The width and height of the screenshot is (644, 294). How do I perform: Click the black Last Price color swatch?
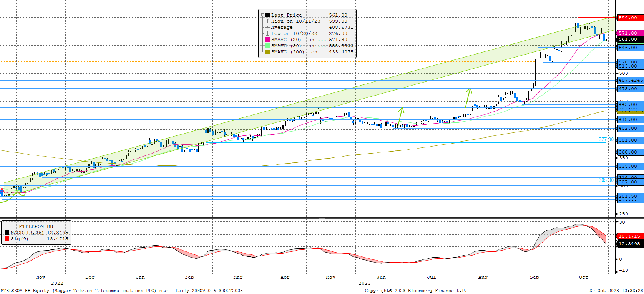(x=267, y=15)
